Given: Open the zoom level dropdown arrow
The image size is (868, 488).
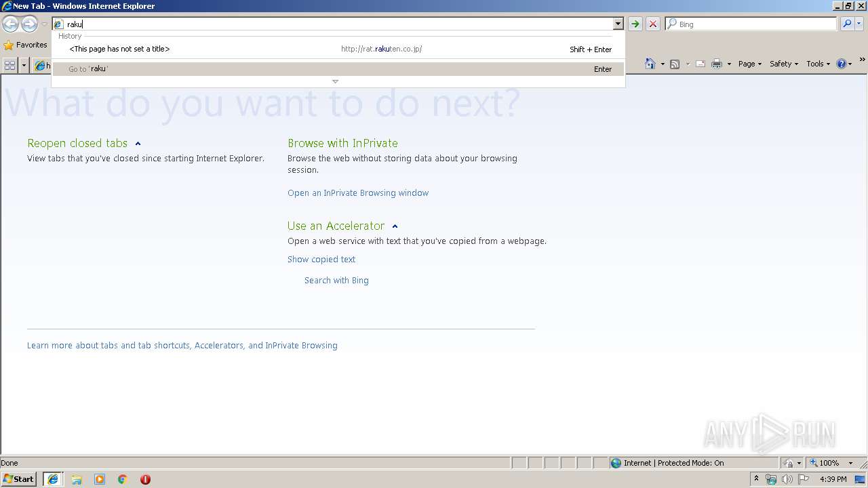Looking at the screenshot, I should [850, 463].
